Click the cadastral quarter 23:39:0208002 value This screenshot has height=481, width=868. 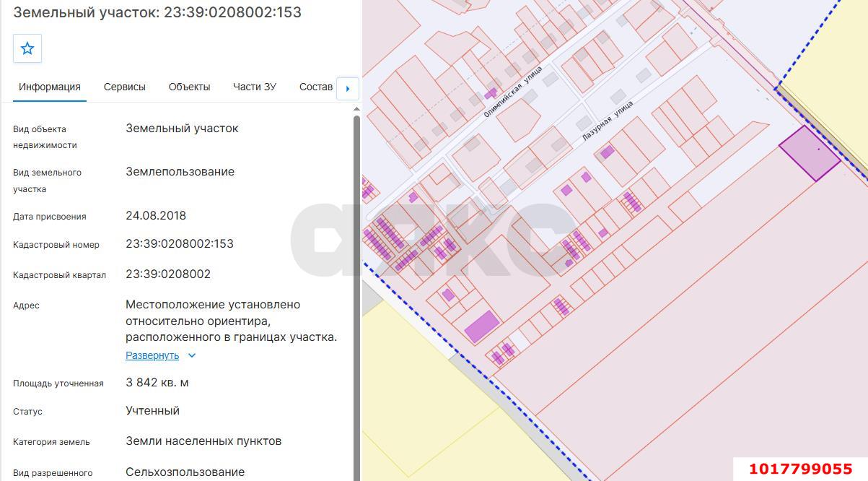[168, 274]
